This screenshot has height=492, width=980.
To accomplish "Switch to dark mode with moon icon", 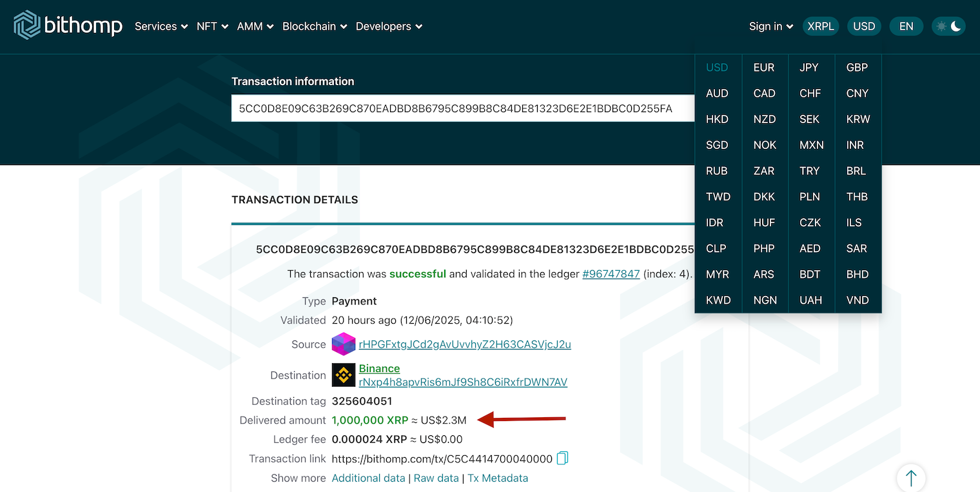I will [x=957, y=26].
